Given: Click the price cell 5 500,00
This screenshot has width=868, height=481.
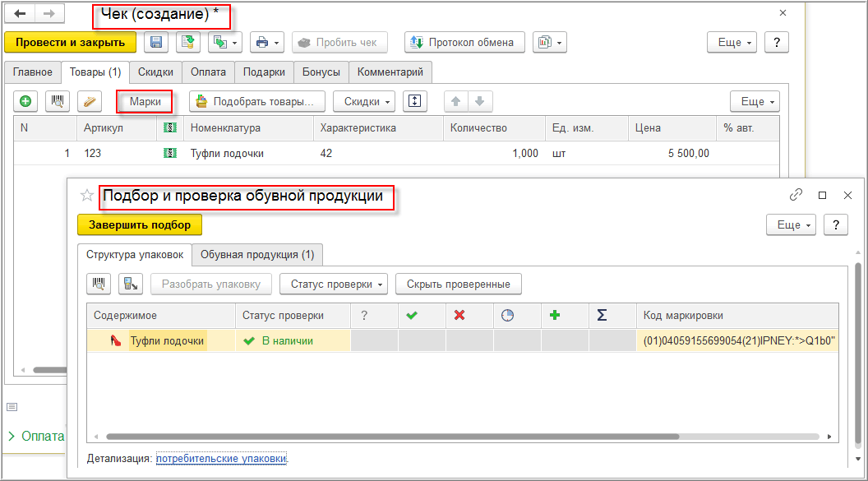Looking at the screenshot, I should click(672, 153).
